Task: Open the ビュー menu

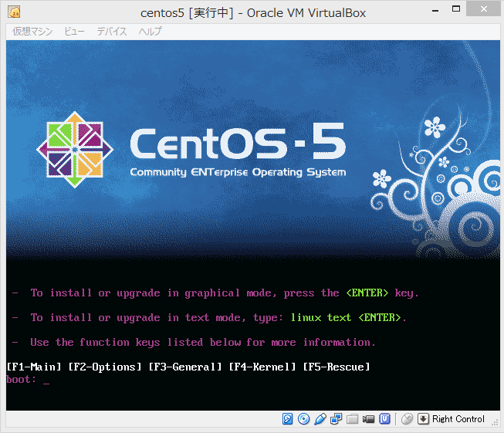Action: pos(74,32)
